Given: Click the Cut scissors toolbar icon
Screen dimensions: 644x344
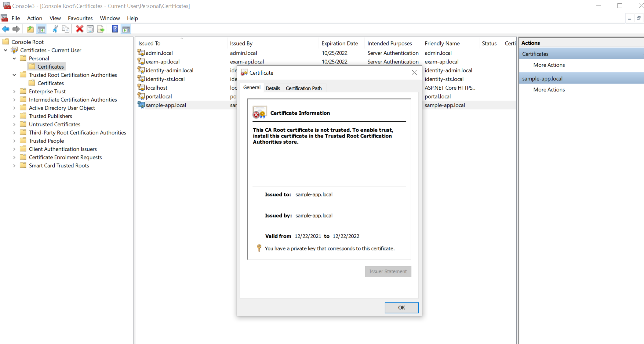Looking at the screenshot, I should pos(55,29).
